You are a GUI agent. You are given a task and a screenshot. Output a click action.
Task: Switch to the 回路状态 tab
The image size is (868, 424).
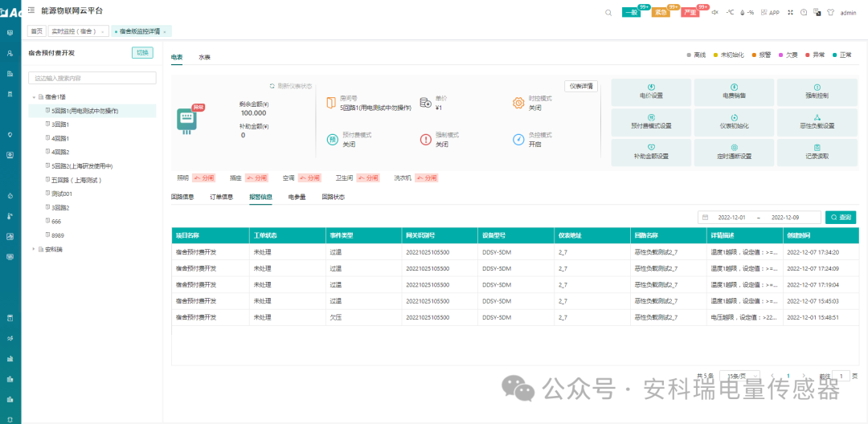tap(334, 197)
